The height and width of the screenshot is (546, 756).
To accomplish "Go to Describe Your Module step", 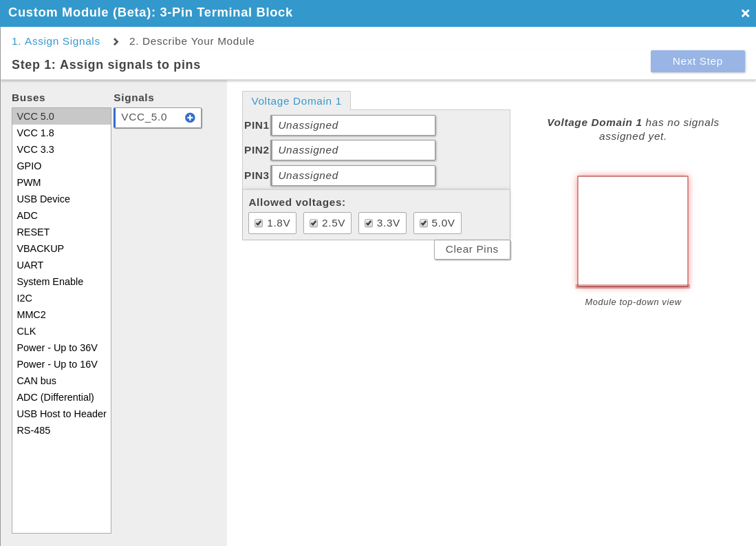I will click(x=191, y=41).
